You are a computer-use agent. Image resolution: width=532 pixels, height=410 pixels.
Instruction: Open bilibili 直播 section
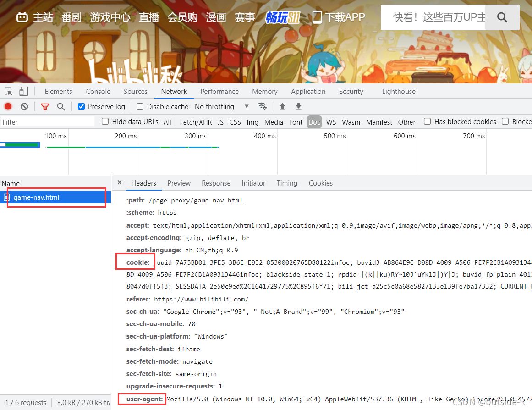[x=149, y=16]
